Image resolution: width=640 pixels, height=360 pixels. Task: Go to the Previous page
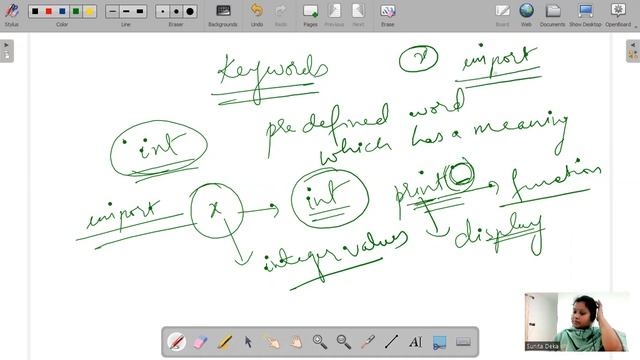pos(334,15)
